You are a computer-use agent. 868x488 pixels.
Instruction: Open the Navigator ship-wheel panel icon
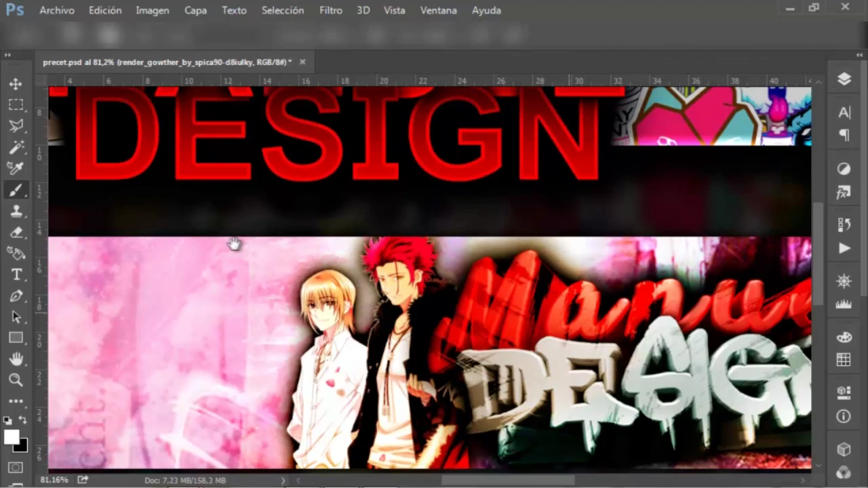click(x=844, y=281)
